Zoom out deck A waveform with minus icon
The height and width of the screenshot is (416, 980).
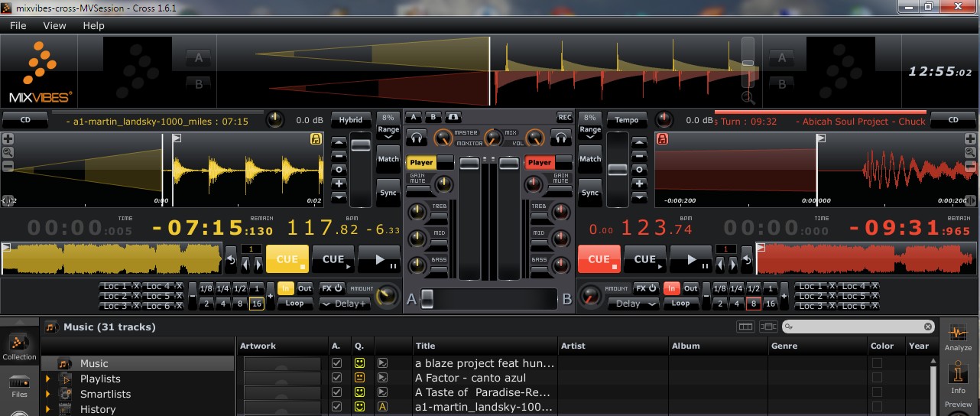tap(8, 165)
